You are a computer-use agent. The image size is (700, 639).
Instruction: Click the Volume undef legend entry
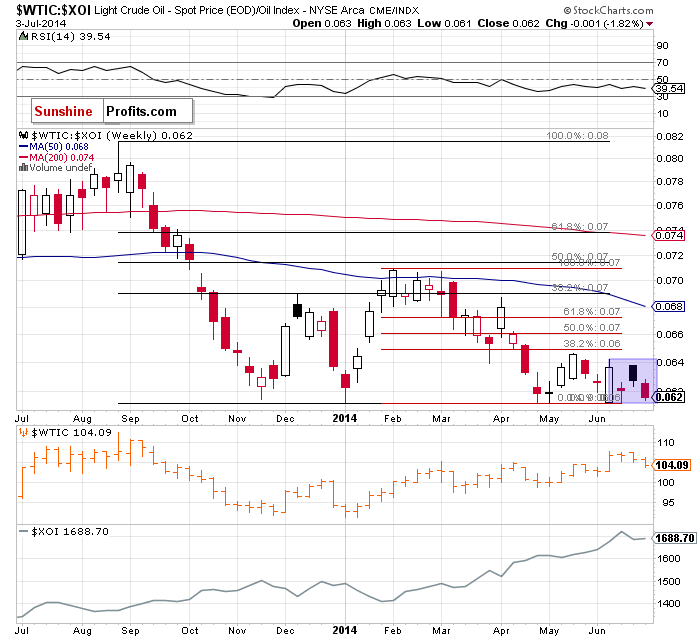pos(60,167)
